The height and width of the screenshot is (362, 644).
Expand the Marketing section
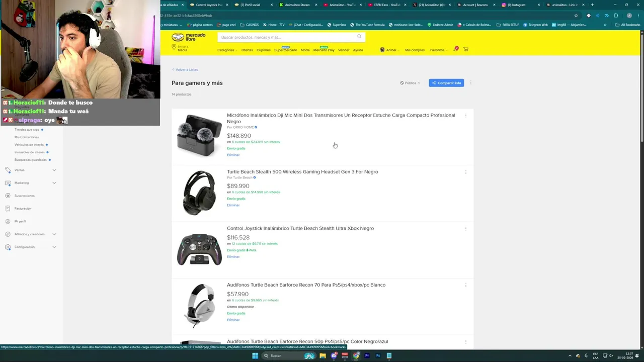(x=54, y=183)
